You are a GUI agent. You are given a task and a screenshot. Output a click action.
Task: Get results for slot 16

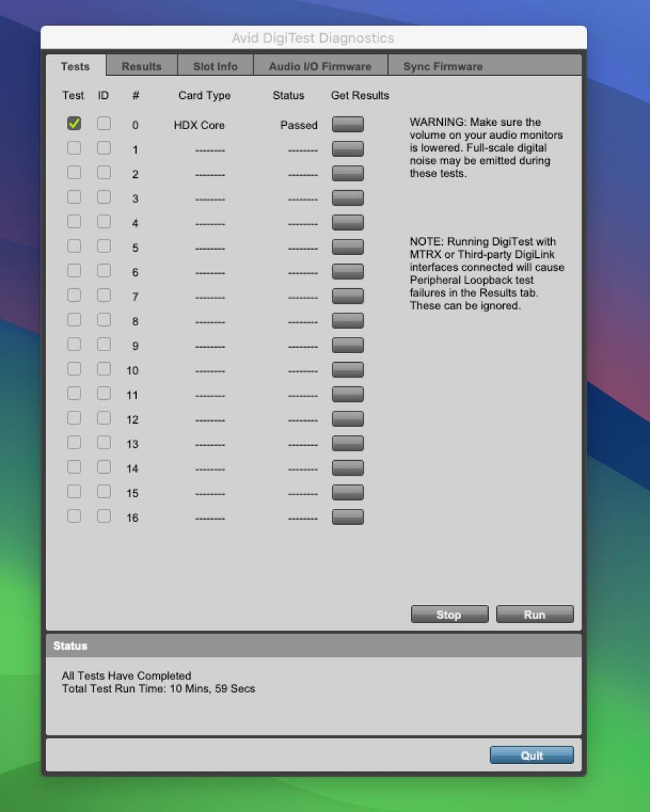(x=347, y=517)
